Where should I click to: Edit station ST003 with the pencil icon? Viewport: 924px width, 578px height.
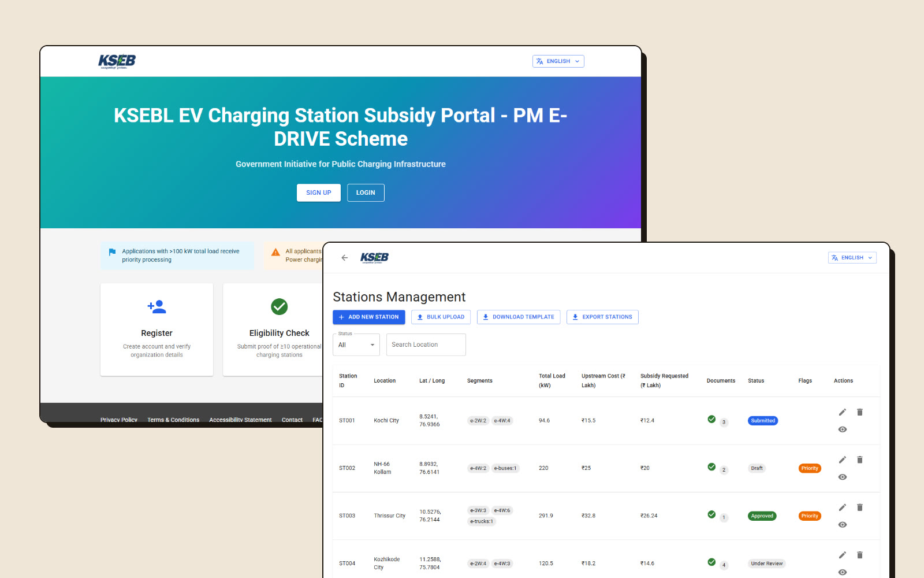click(x=843, y=507)
